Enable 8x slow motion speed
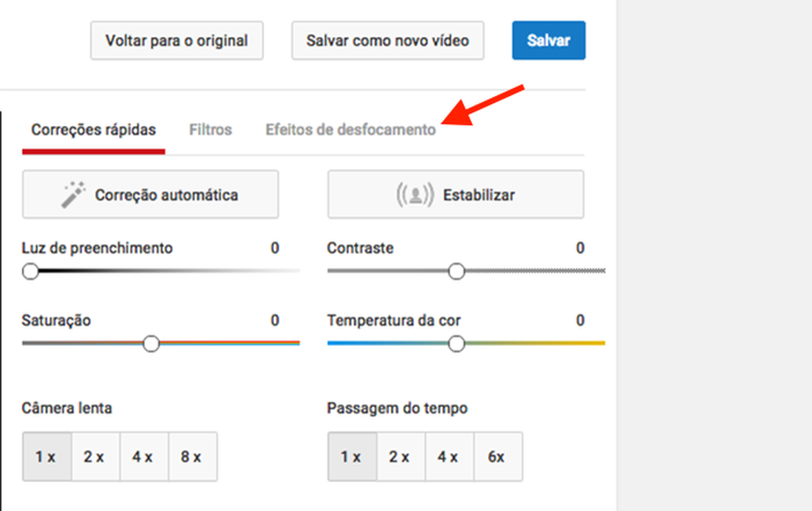Image resolution: width=812 pixels, height=511 pixels. pyautogui.click(x=192, y=456)
